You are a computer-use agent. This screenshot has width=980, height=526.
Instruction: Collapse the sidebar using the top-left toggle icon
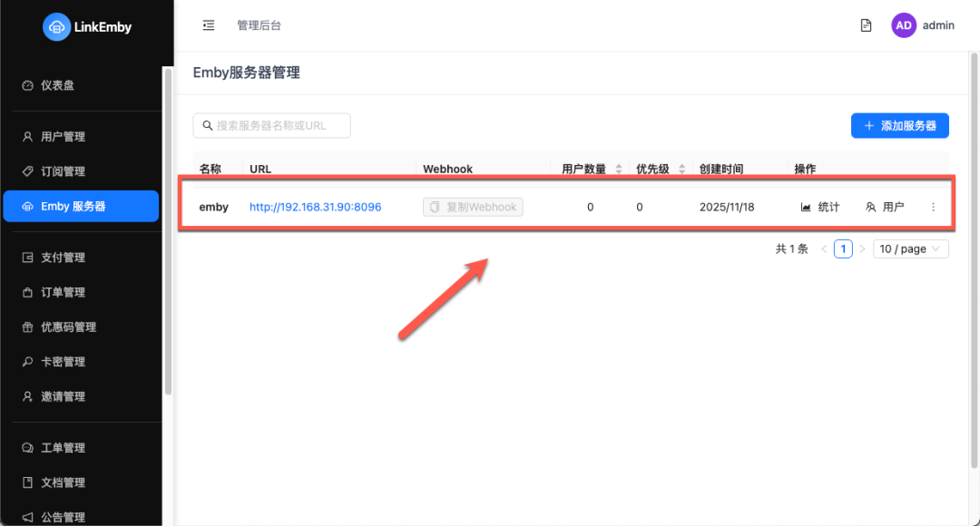click(208, 25)
